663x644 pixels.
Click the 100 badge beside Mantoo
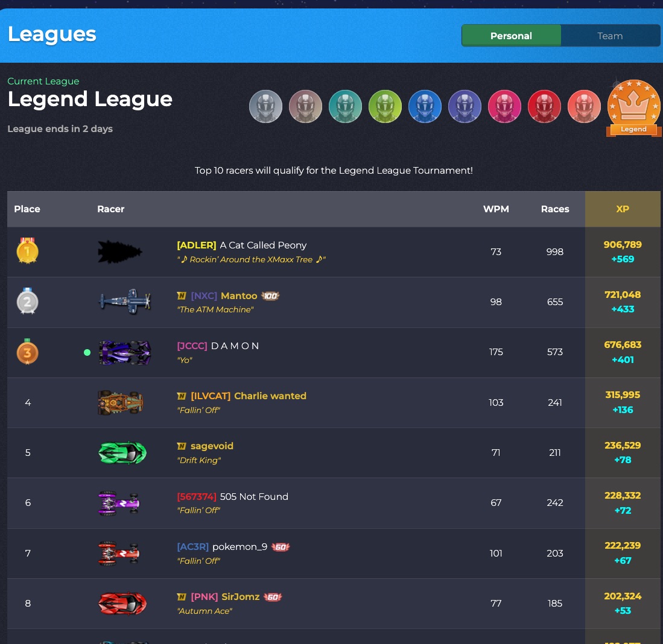coord(271,296)
